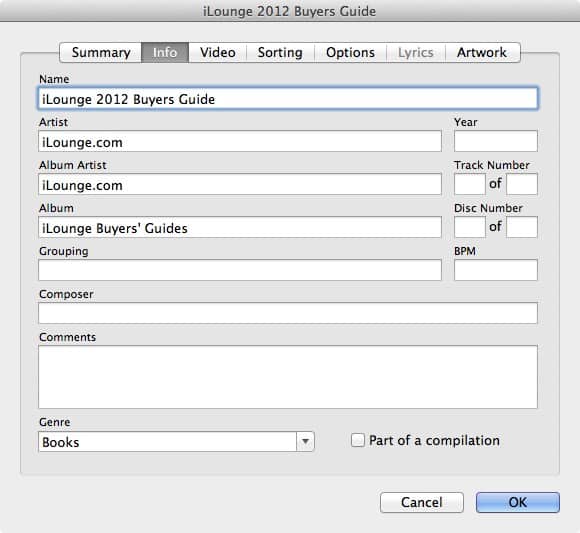580x533 pixels.
Task: Focus the Grouping text field
Action: tap(240, 270)
